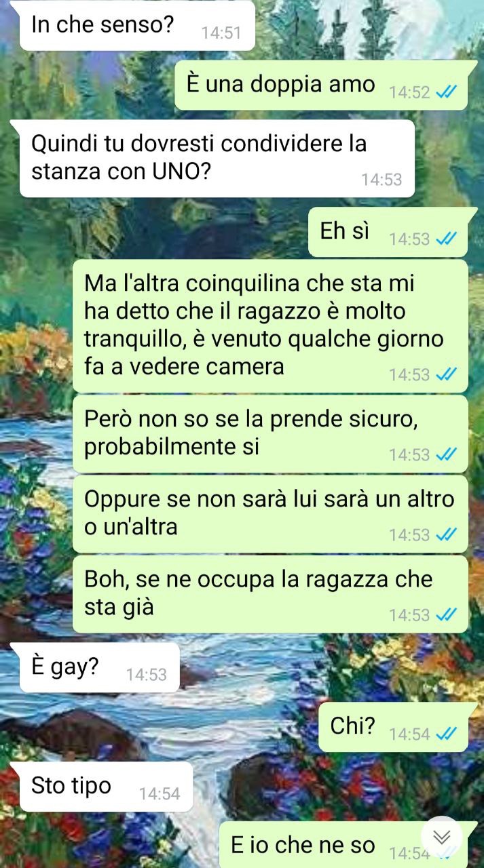This screenshot has height=868, width=484.
Task: Select the "Sto tipo" received message
Action: coord(106,787)
